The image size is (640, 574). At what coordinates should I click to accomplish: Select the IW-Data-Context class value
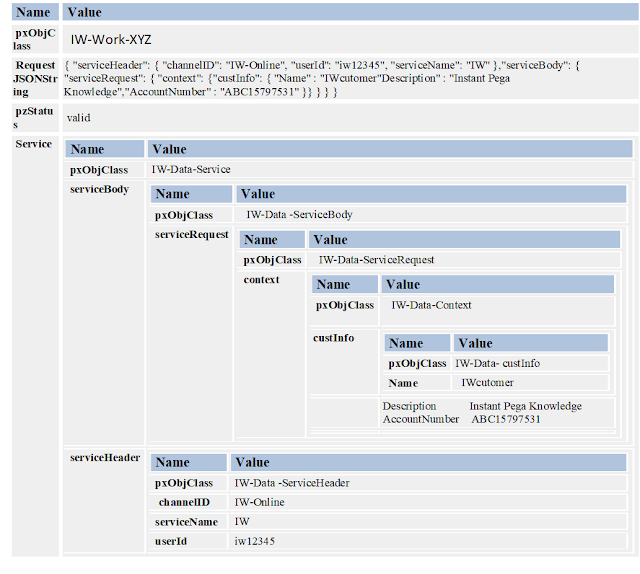(431, 305)
